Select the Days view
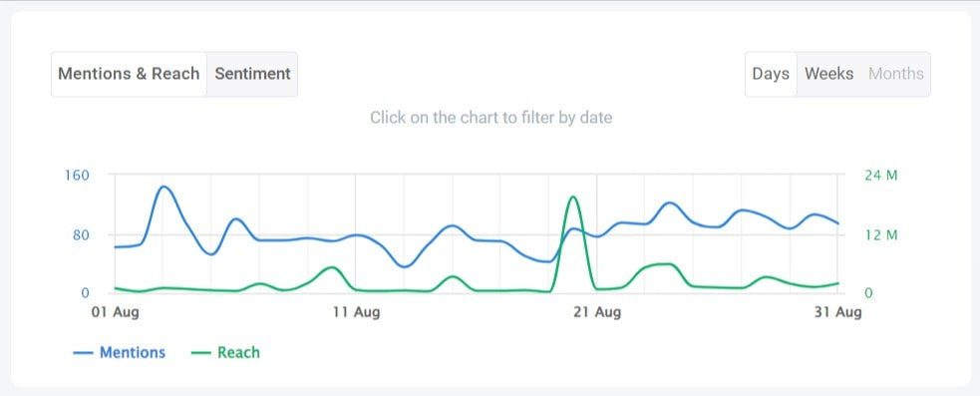Image resolution: width=980 pixels, height=396 pixels. (771, 74)
